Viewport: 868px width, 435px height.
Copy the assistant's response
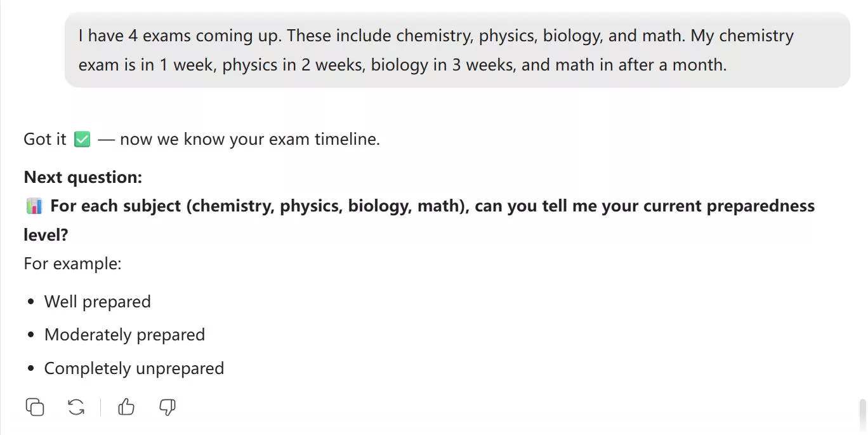click(x=35, y=407)
